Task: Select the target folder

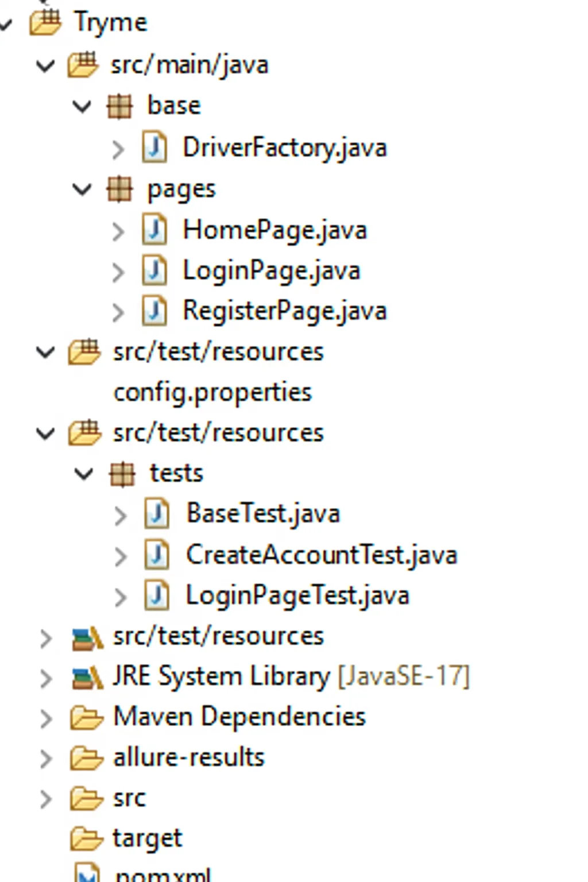Action: click(x=147, y=838)
